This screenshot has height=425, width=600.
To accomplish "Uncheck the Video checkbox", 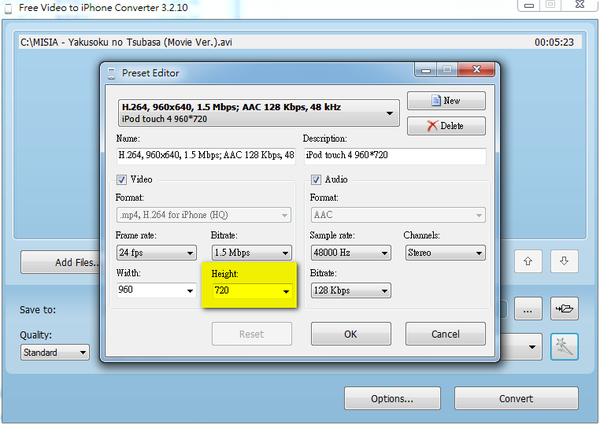I will click(x=122, y=179).
